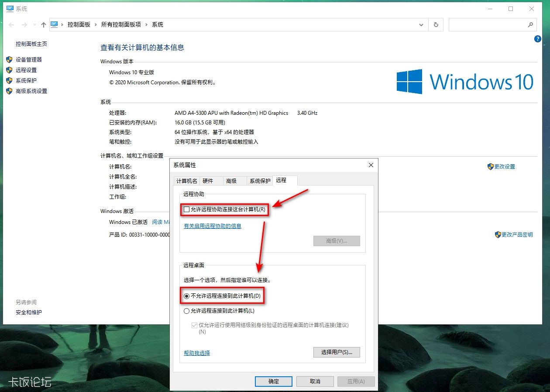Click the shield icon beside 高级系统设置
The width and height of the screenshot is (550, 392).
[x=9, y=91]
